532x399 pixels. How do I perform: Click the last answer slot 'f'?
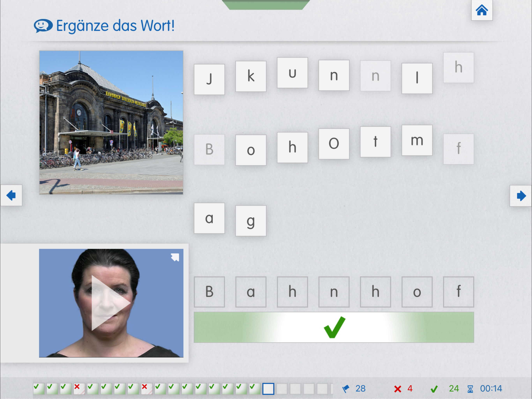(x=458, y=292)
